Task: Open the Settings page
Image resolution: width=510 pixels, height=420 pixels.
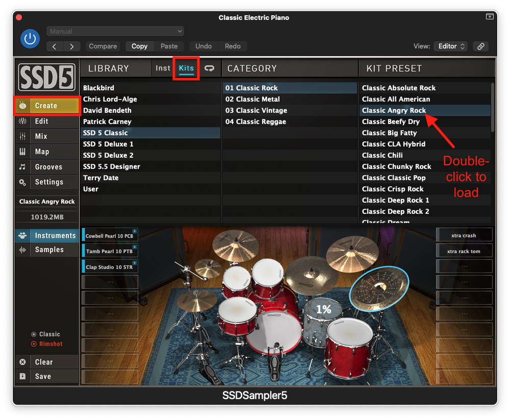Action: coord(47,182)
